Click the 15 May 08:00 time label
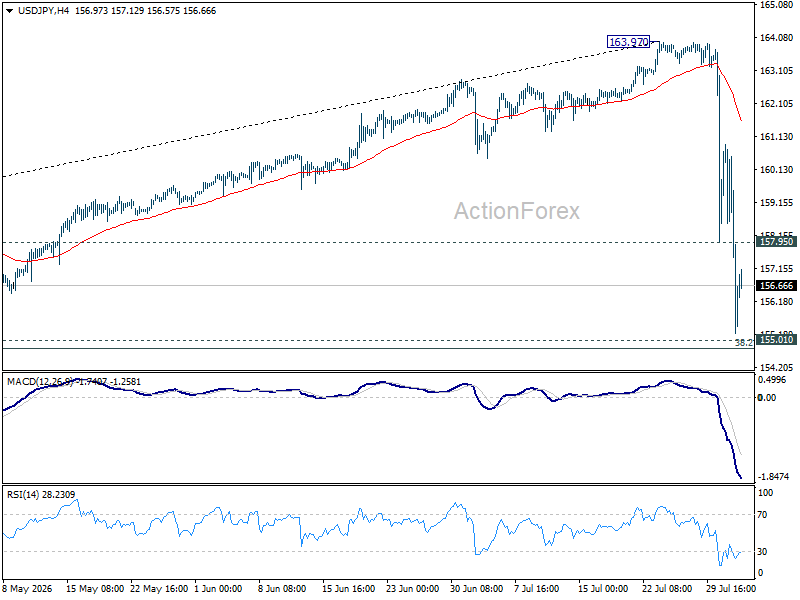Viewport: 800px width, 600px height. tap(95, 589)
